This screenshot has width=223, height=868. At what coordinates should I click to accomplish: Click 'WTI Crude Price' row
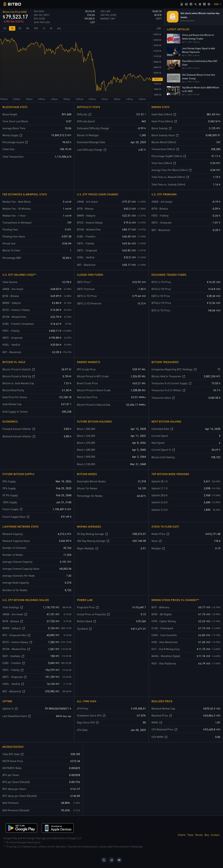111,370
